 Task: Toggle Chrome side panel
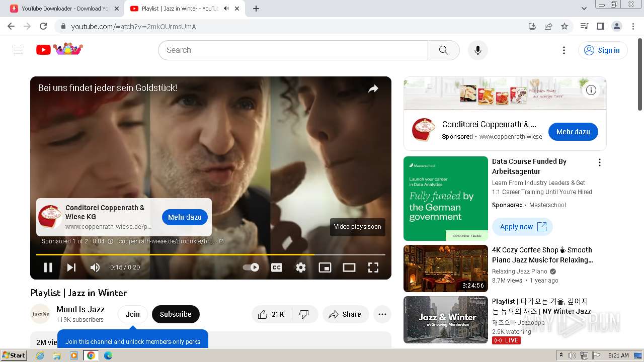pyautogui.click(x=600, y=26)
